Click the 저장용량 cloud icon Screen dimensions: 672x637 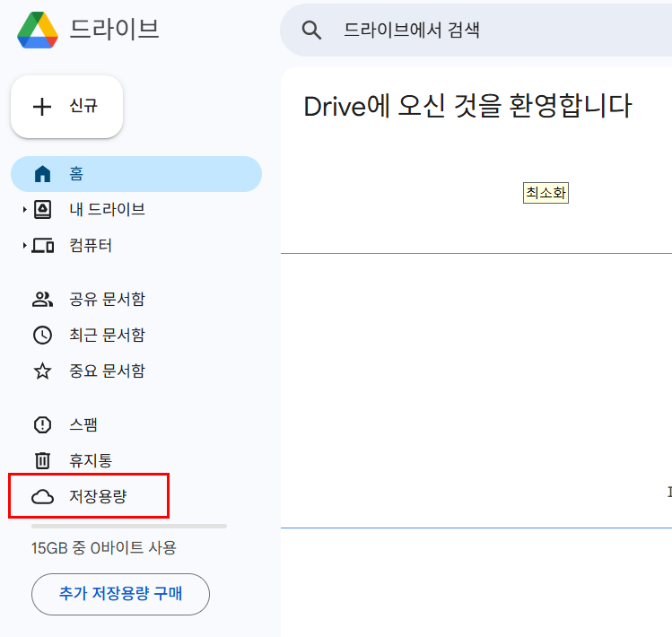[x=42, y=497]
